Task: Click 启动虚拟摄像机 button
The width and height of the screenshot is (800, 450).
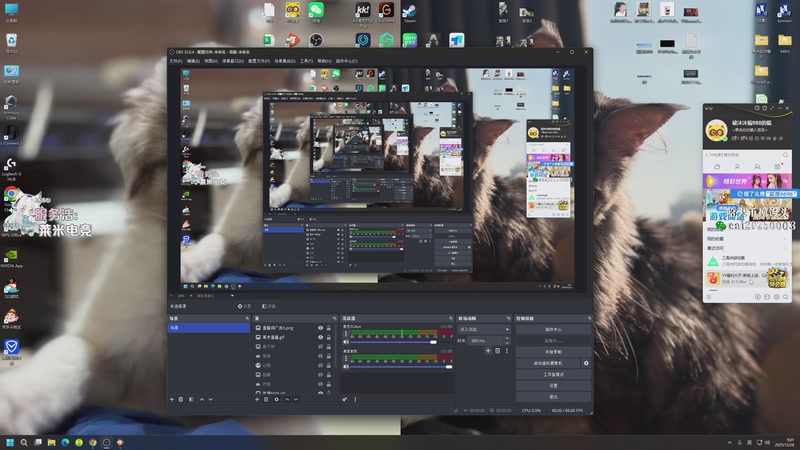Action: pos(548,363)
